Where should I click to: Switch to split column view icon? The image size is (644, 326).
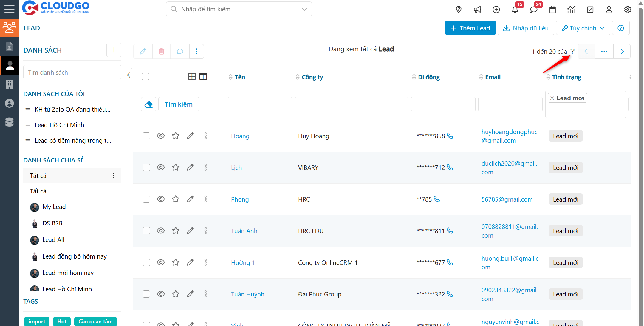point(203,77)
